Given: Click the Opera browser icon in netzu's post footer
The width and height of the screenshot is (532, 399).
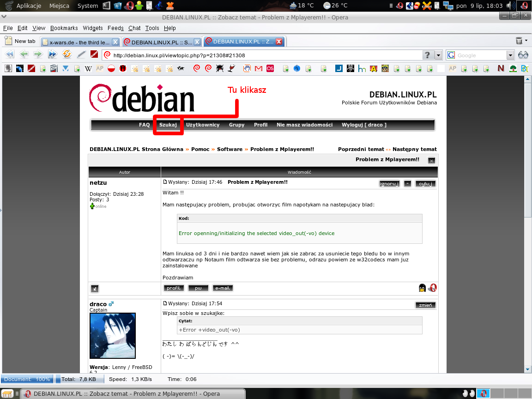Looking at the screenshot, I should 433,288.
